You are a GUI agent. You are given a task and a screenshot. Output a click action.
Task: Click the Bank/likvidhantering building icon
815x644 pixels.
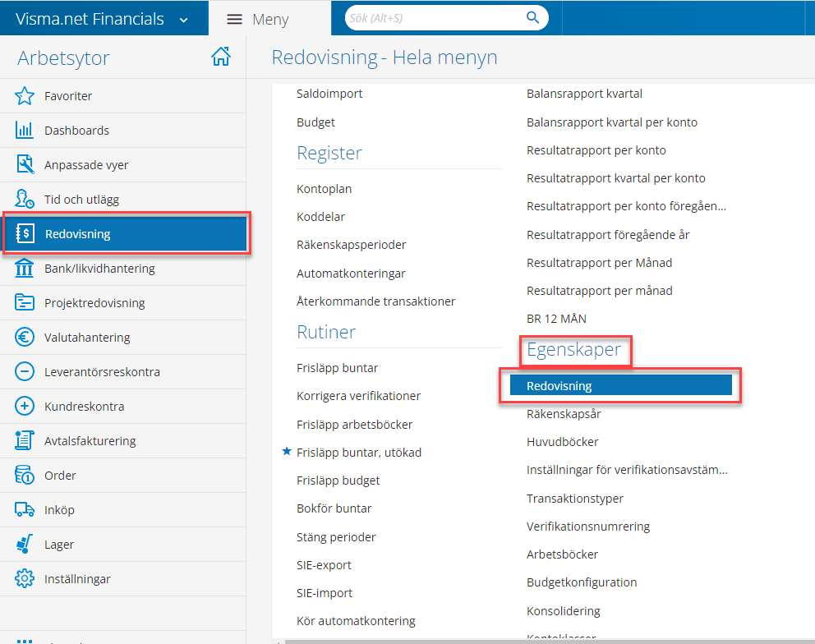pyautogui.click(x=25, y=269)
